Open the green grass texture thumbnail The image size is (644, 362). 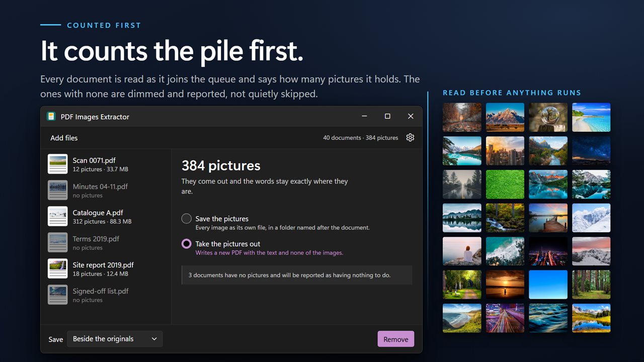pyautogui.click(x=505, y=184)
